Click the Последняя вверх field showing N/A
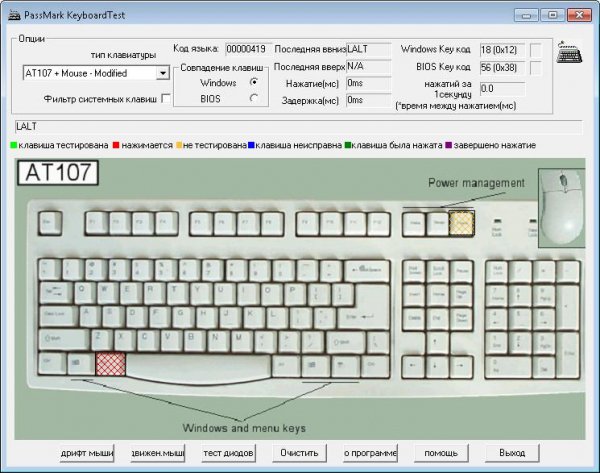The width and height of the screenshot is (600, 473). tap(369, 66)
